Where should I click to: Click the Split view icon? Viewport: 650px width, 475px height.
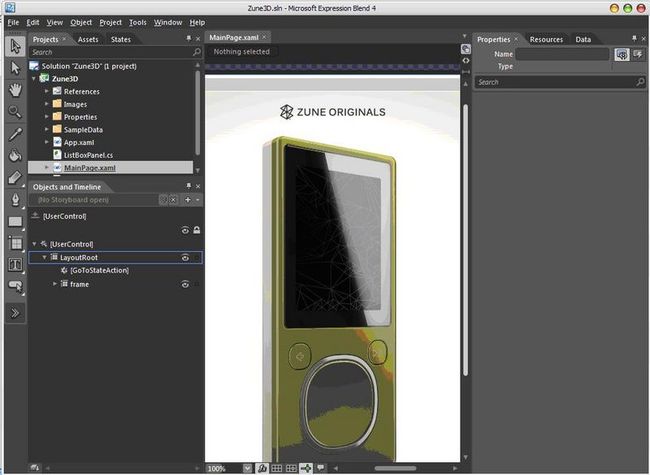(466, 72)
